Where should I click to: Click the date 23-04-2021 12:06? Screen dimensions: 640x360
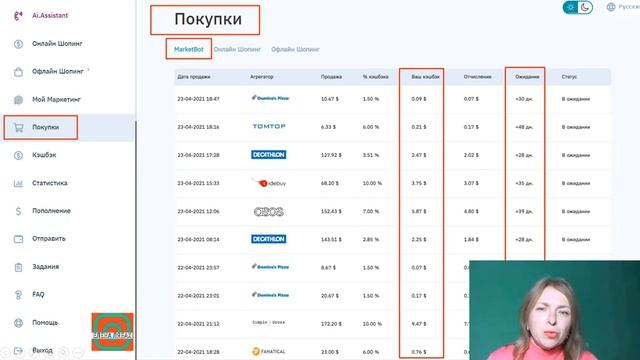coord(198,211)
